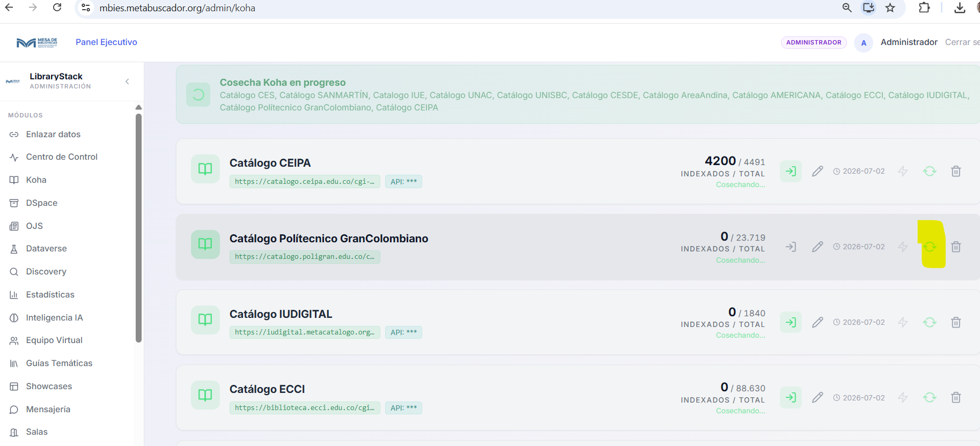Edit the Catálogo ECCI entry
Viewport: 980px width, 446px height.
(817, 397)
